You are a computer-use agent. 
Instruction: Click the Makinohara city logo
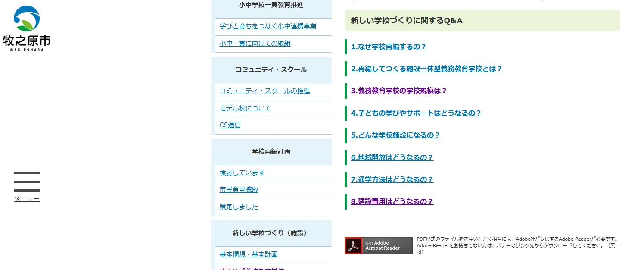[x=27, y=28]
